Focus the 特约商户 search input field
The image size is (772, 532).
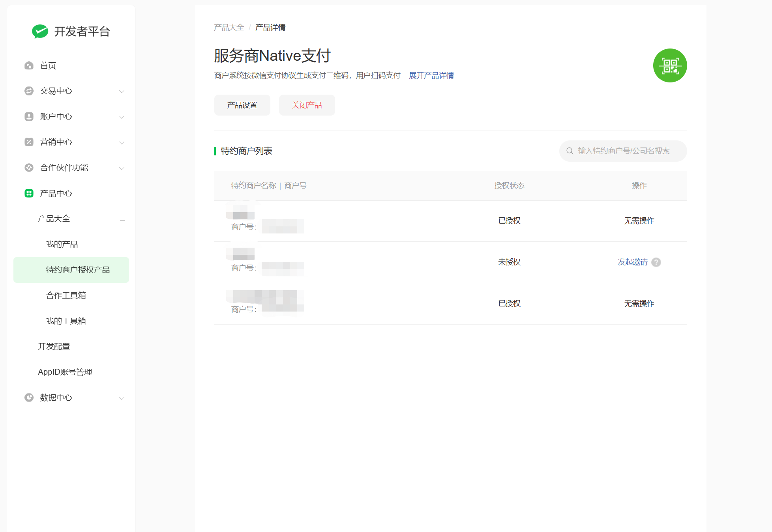[623, 151]
